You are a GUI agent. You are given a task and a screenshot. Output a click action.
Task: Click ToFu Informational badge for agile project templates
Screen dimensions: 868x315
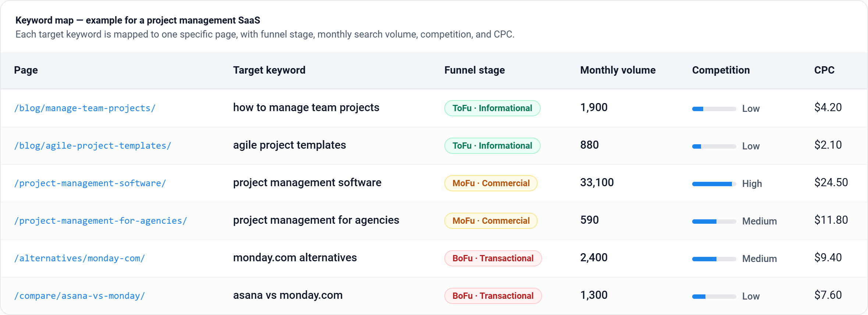pyautogui.click(x=492, y=146)
